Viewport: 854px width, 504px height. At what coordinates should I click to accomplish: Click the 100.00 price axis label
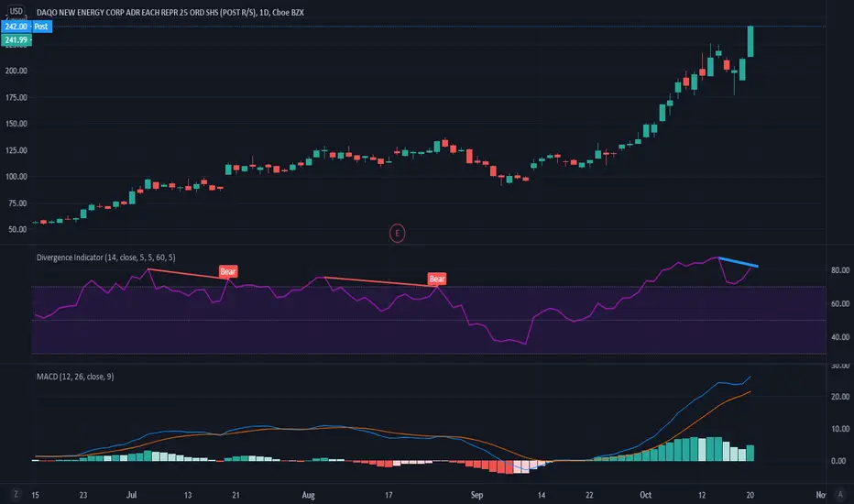point(16,177)
